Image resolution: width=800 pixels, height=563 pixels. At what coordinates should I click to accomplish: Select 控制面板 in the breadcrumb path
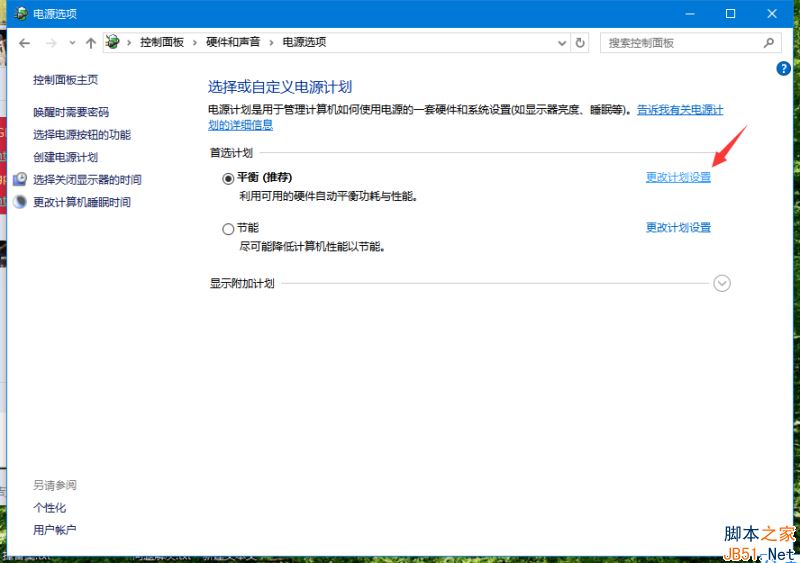click(x=162, y=42)
